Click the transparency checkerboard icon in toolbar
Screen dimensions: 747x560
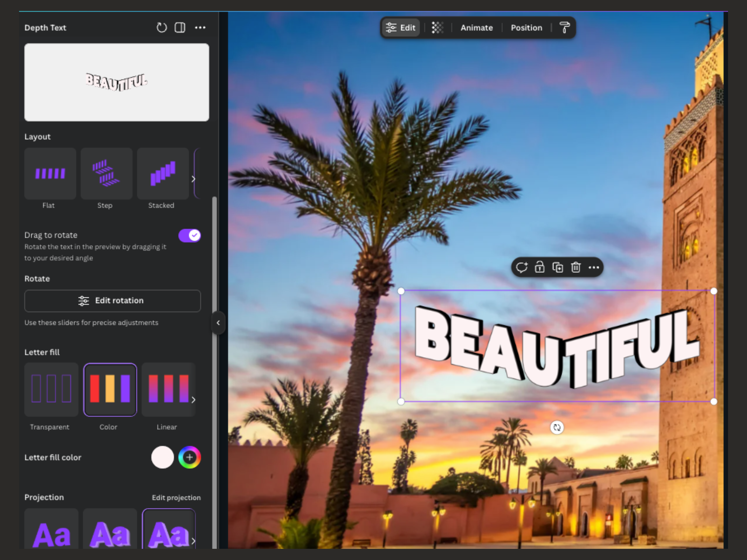438,28
